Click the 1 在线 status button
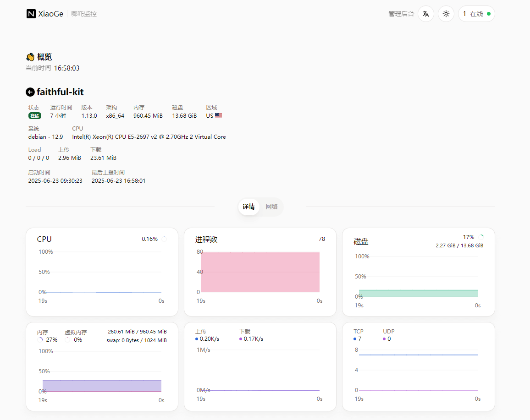 pyautogui.click(x=476, y=14)
